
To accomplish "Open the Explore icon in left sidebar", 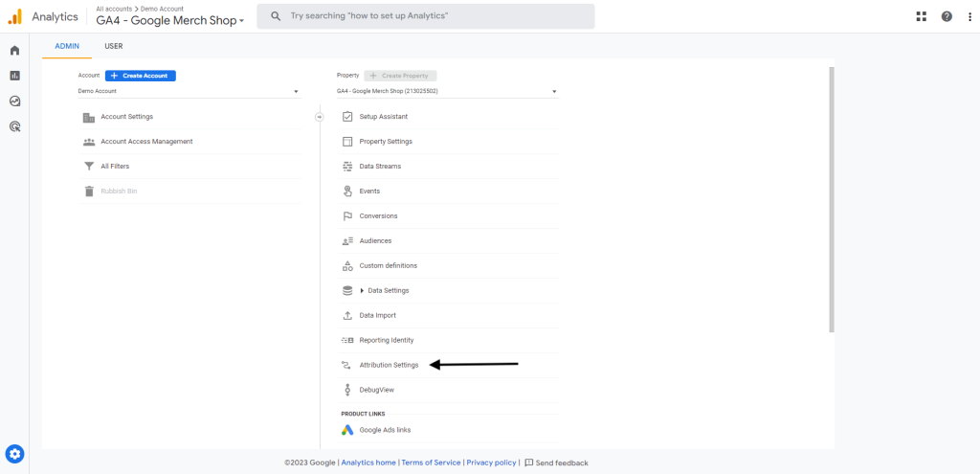I will 14,101.
